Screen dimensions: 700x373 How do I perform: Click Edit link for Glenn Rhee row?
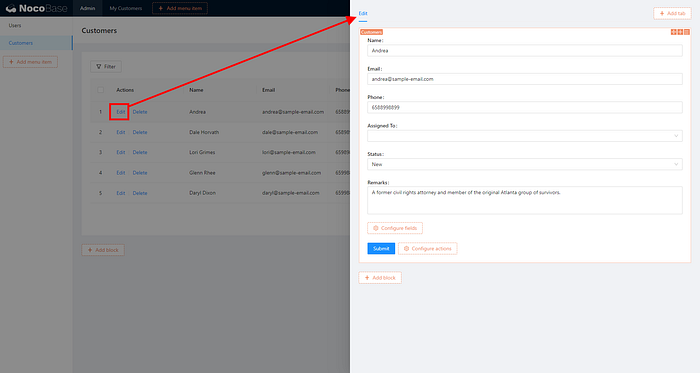point(121,173)
